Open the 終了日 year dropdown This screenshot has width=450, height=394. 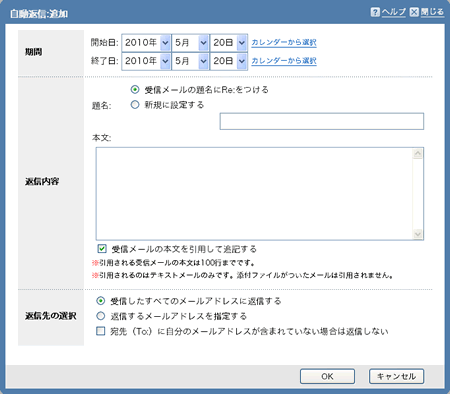click(x=146, y=61)
